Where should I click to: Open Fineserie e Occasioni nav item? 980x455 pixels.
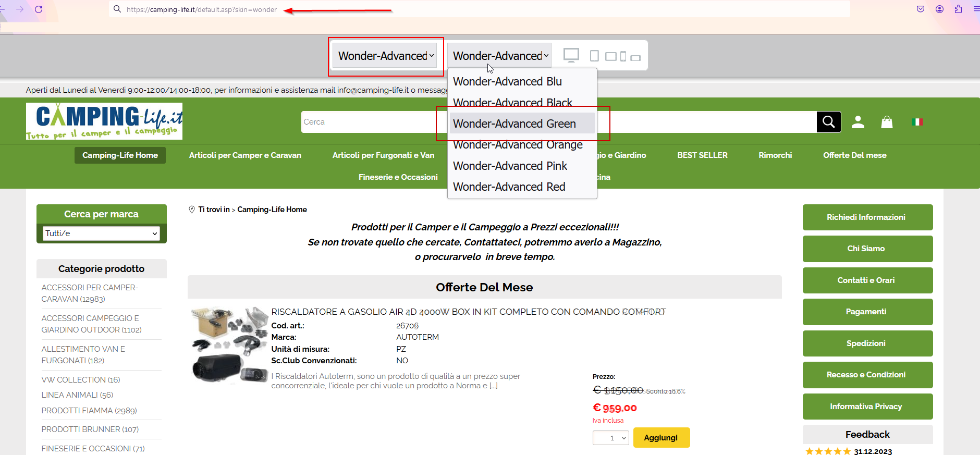(x=398, y=177)
